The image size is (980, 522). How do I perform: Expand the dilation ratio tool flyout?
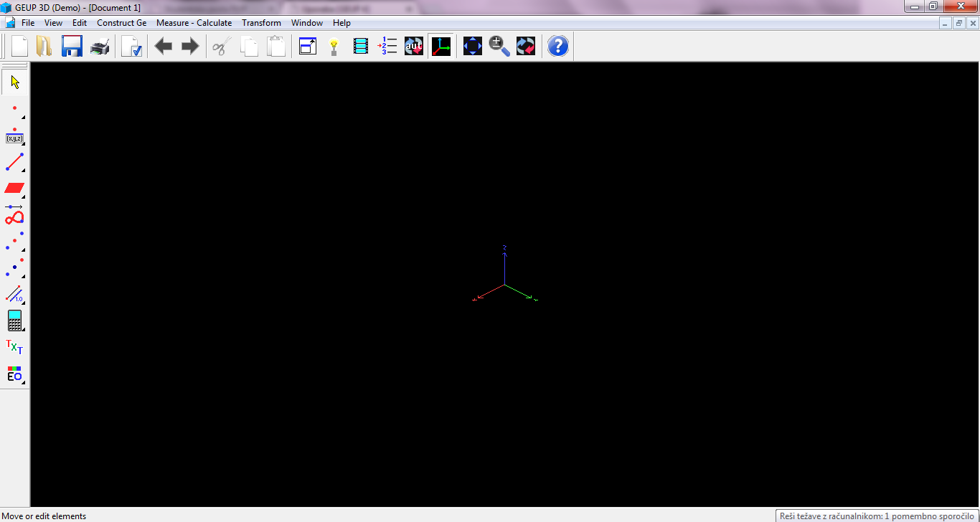[24, 302]
